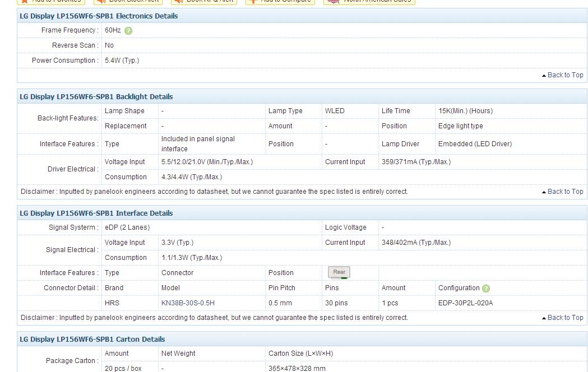Click the Net Weight column header
The image size is (588, 372).
(x=178, y=354)
